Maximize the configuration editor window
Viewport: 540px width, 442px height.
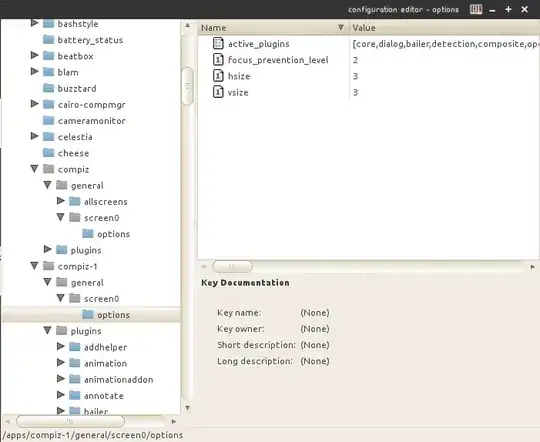point(508,9)
